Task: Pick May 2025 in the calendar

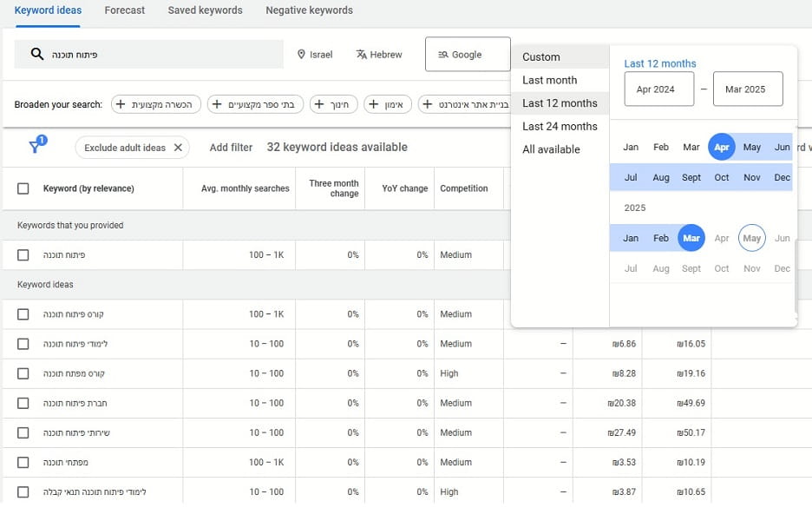Action: [x=752, y=238]
